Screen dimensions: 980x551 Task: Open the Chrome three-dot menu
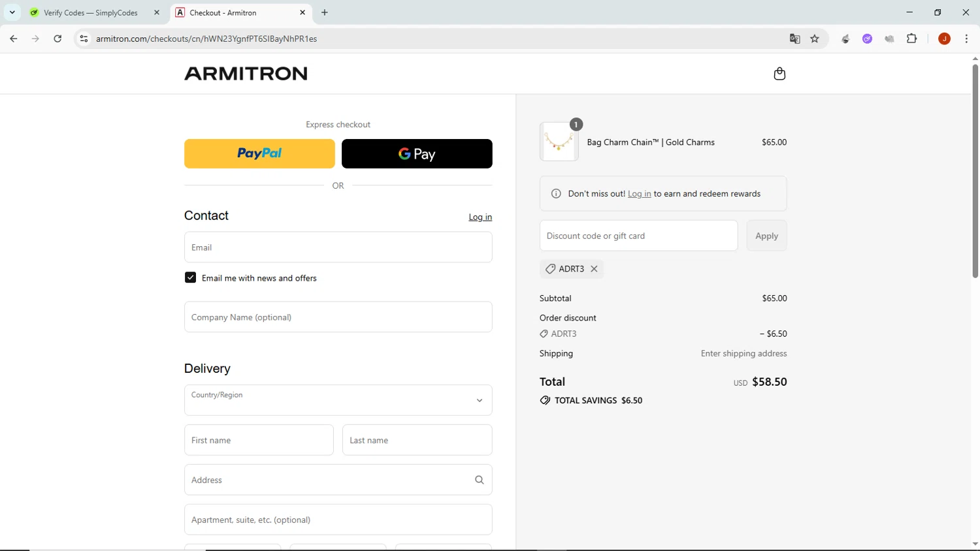click(966, 39)
